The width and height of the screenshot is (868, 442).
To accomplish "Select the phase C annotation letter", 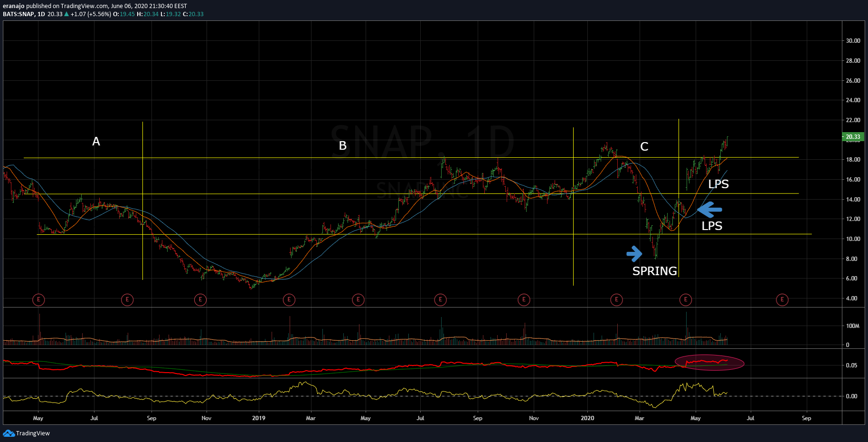I will click(x=644, y=147).
